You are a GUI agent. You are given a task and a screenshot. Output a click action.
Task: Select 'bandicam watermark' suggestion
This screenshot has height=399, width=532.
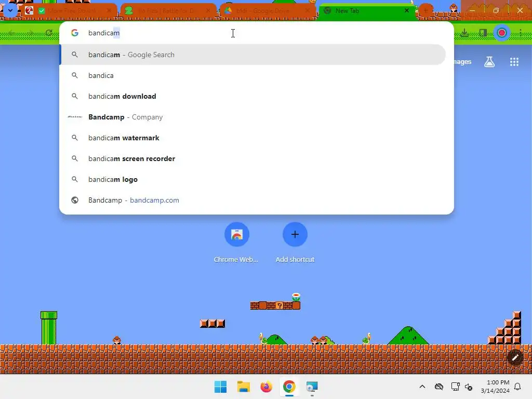tap(253, 138)
